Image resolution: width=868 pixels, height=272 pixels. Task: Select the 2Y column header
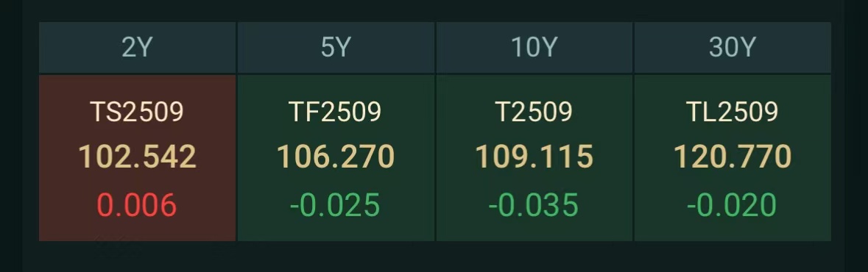pos(137,48)
